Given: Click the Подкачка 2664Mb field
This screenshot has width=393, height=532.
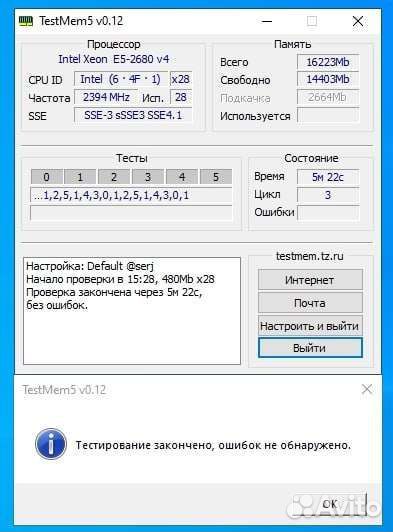Looking at the screenshot, I should pyautogui.click(x=328, y=97).
